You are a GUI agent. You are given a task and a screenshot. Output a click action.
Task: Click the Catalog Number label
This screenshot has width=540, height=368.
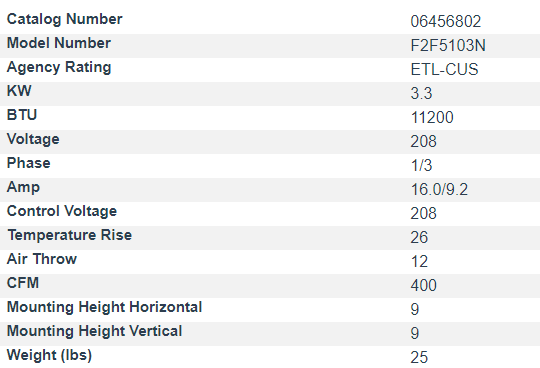tap(64, 19)
